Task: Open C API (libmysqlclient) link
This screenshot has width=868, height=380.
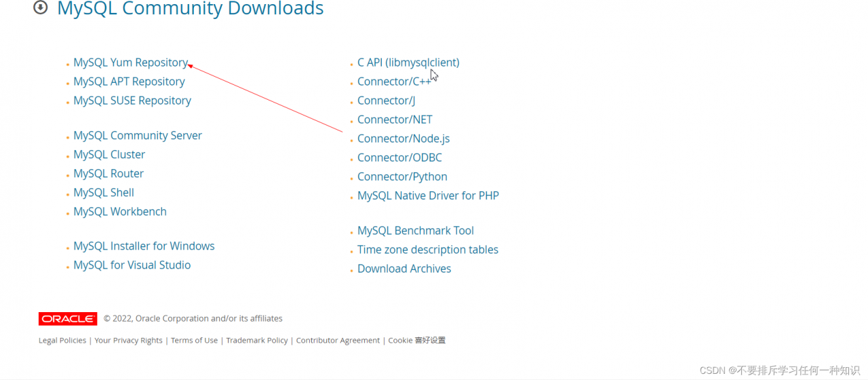Action: [408, 62]
